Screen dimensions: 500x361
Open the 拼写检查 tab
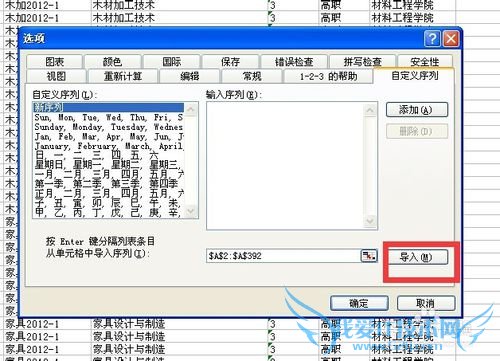click(362, 62)
